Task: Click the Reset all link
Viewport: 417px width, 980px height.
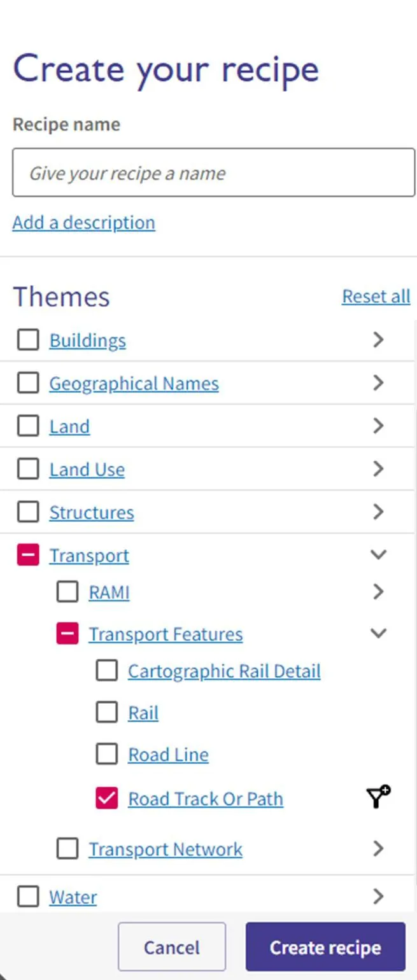Action: click(376, 297)
